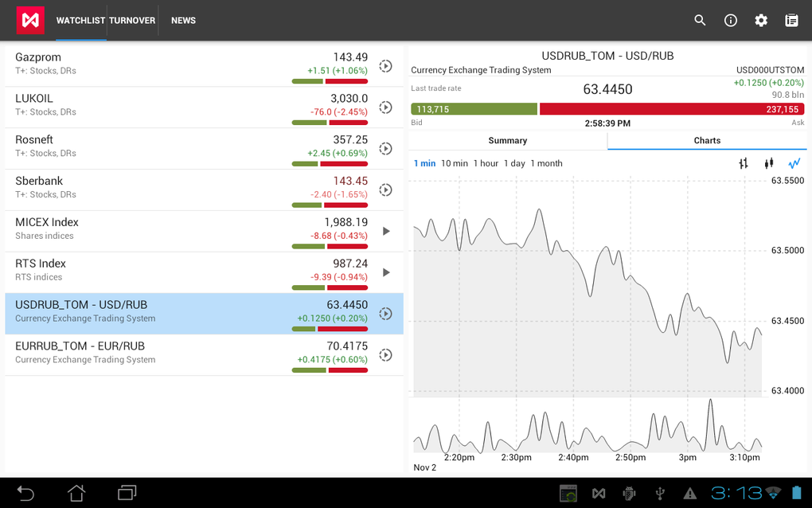Open the list view icon at top right
This screenshot has height=508, width=812.
[791, 20]
